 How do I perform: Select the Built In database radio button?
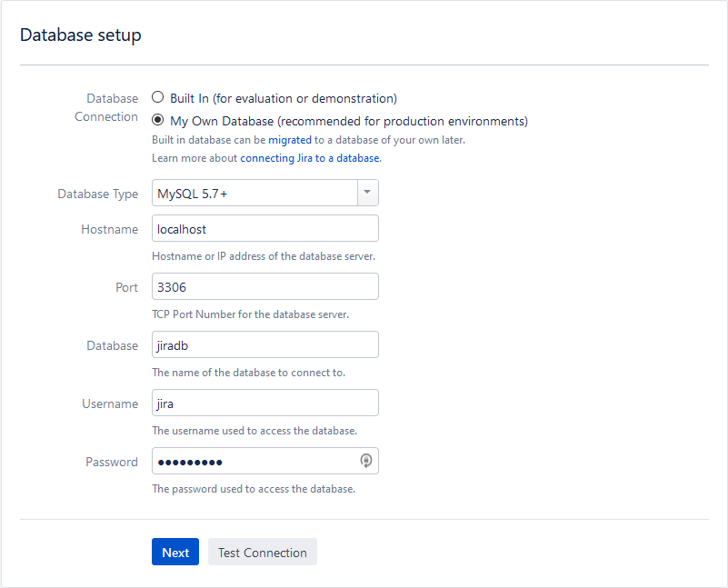click(x=158, y=98)
